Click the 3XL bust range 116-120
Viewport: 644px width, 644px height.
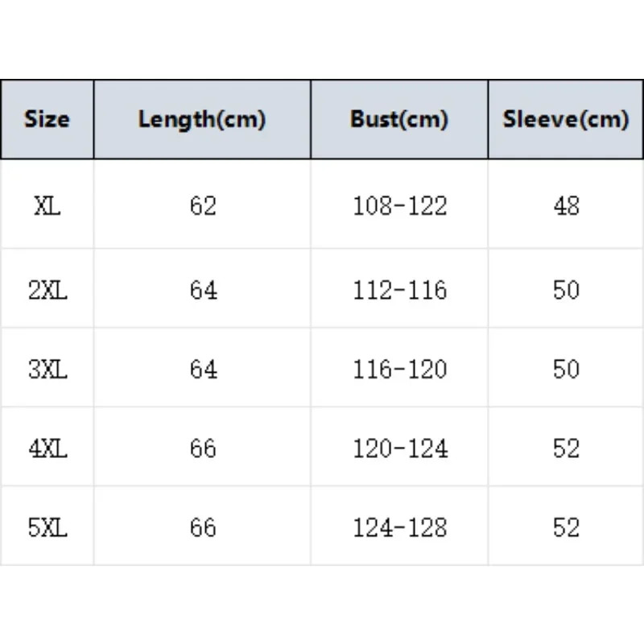click(399, 369)
